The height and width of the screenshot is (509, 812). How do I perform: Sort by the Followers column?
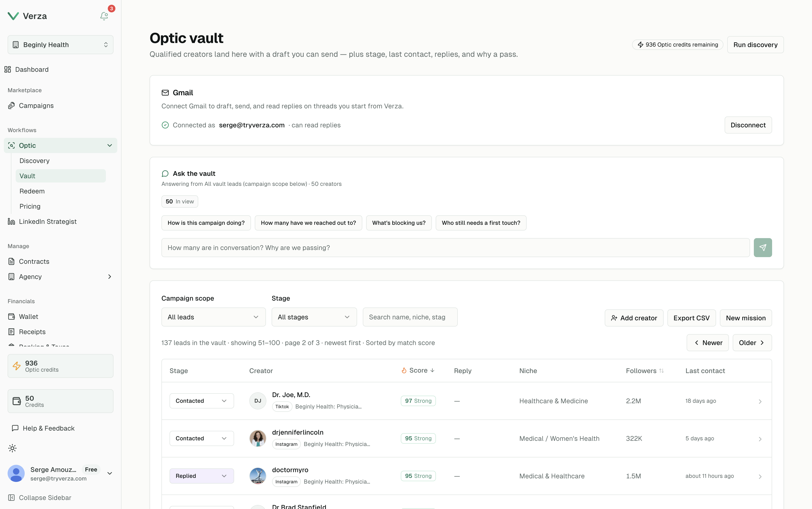[x=644, y=371]
